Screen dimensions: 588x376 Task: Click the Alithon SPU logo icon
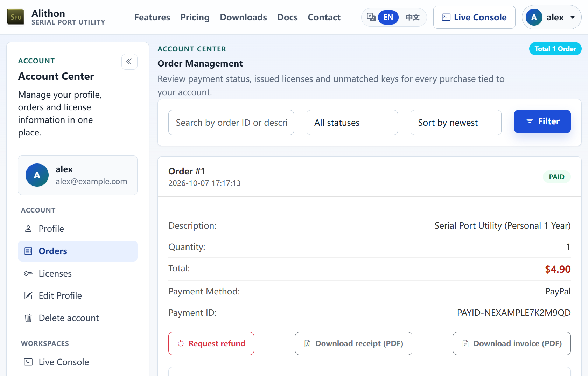pos(16,17)
